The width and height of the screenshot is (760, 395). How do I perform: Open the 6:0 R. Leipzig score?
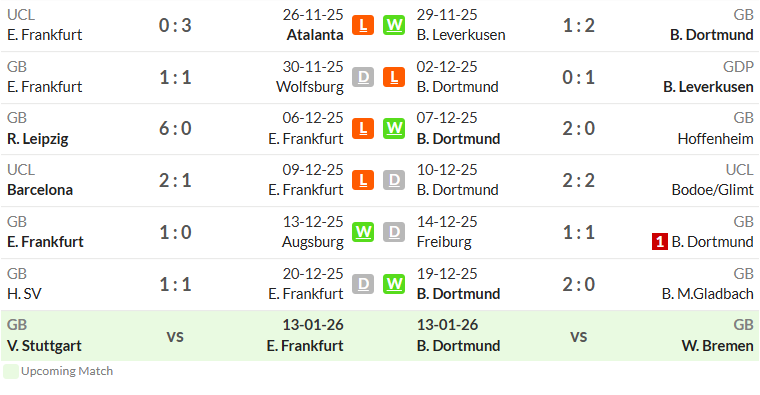(x=175, y=128)
